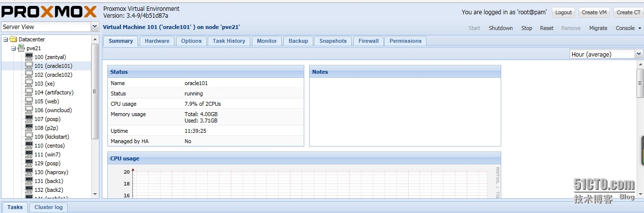Click the Memory 'Used: 3.71GB' text
This screenshot has height=213, width=644.
click(201, 121)
